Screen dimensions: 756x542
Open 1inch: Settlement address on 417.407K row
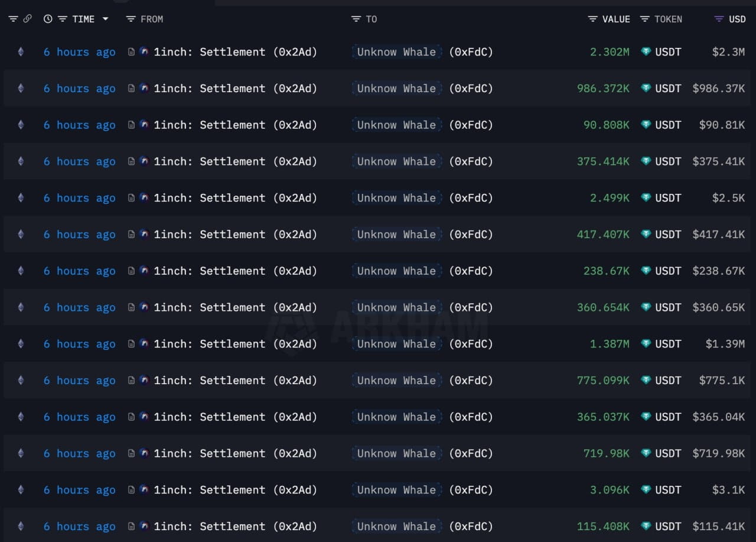[235, 235]
